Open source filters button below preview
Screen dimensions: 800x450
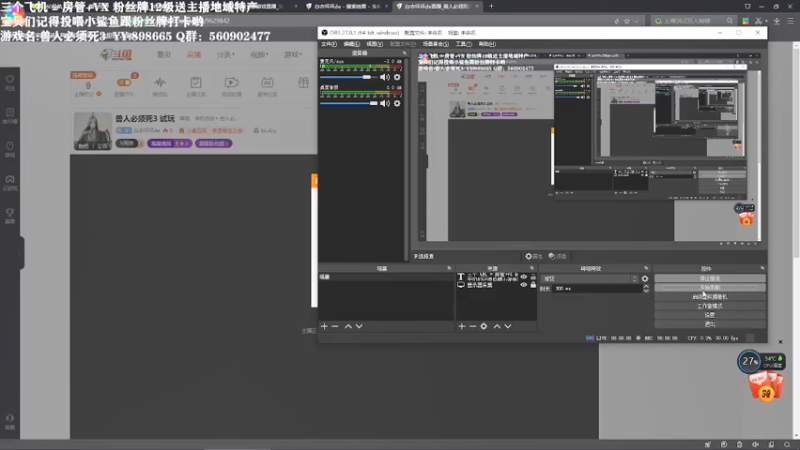point(557,256)
